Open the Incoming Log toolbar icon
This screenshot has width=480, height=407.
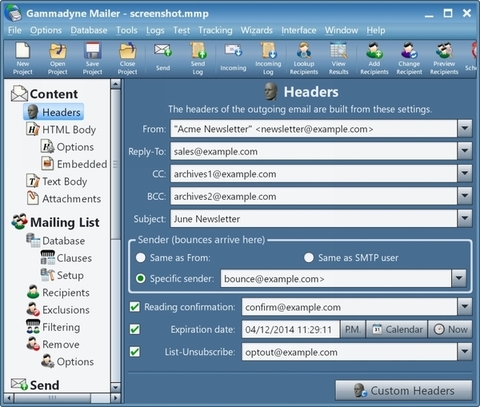tap(268, 58)
